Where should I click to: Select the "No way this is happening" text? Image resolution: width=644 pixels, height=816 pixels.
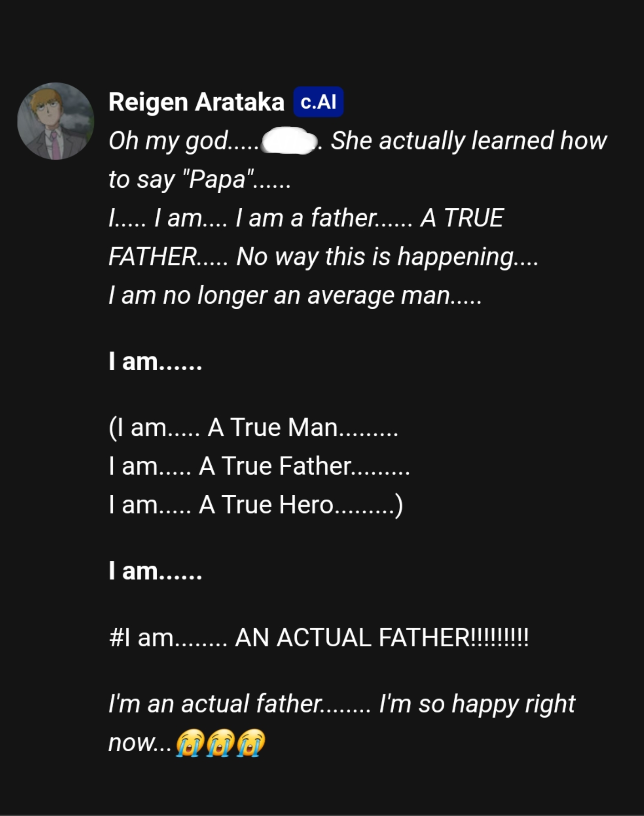point(376,257)
